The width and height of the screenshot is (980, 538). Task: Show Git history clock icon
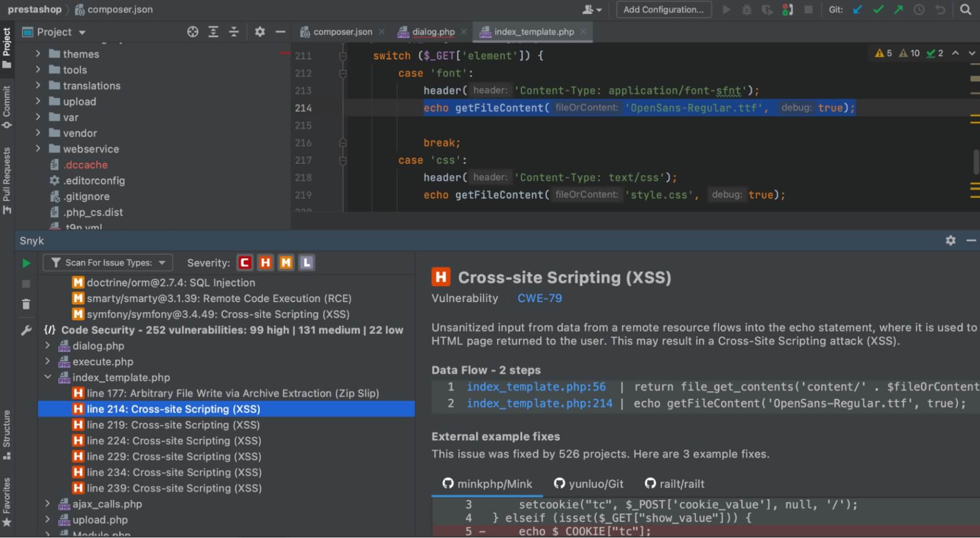(x=919, y=10)
